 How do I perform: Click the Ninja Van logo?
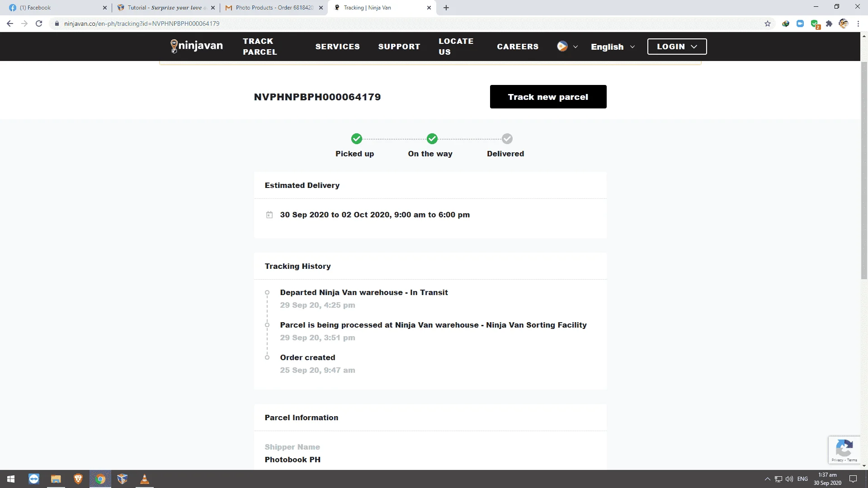pyautogui.click(x=196, y=46)
